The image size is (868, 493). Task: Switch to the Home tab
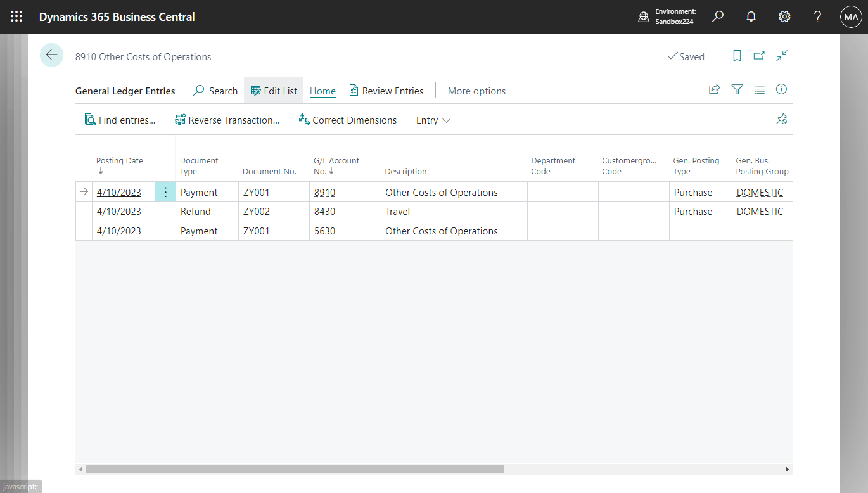(x=322, y=91)
